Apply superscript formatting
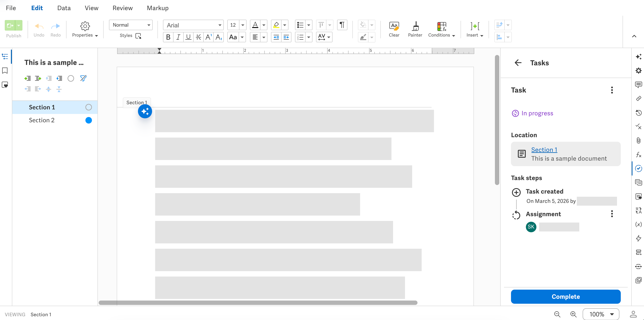Screen dimensions: 644x320 pyautogui.click(x=208, y=37)
